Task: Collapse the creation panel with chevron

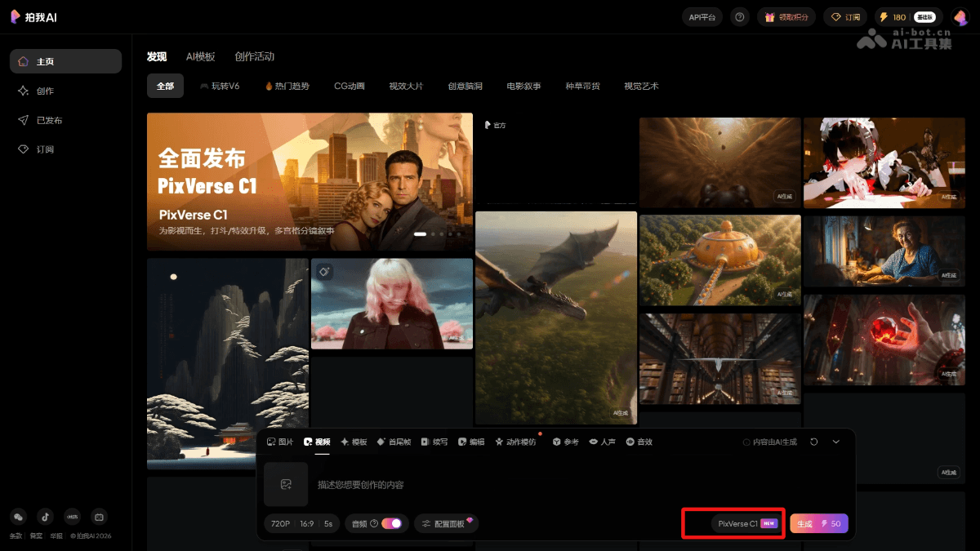Action: tap(836, 442)
